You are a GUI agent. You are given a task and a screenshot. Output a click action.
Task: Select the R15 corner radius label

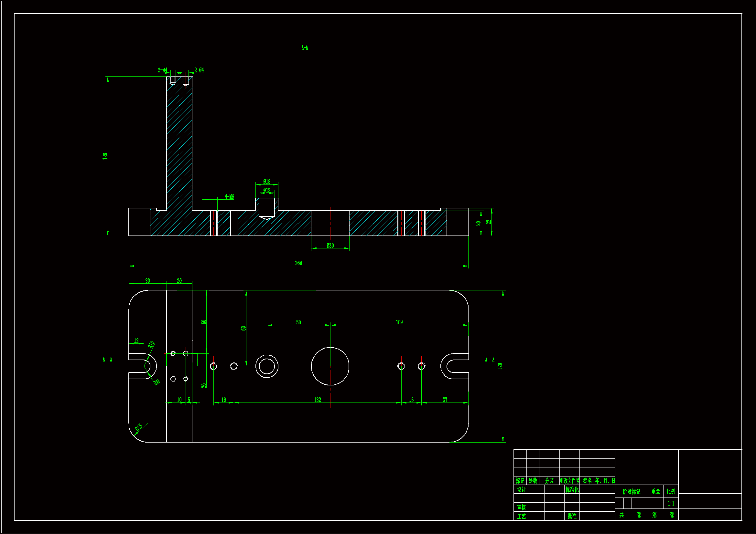[x=139, y=428]
